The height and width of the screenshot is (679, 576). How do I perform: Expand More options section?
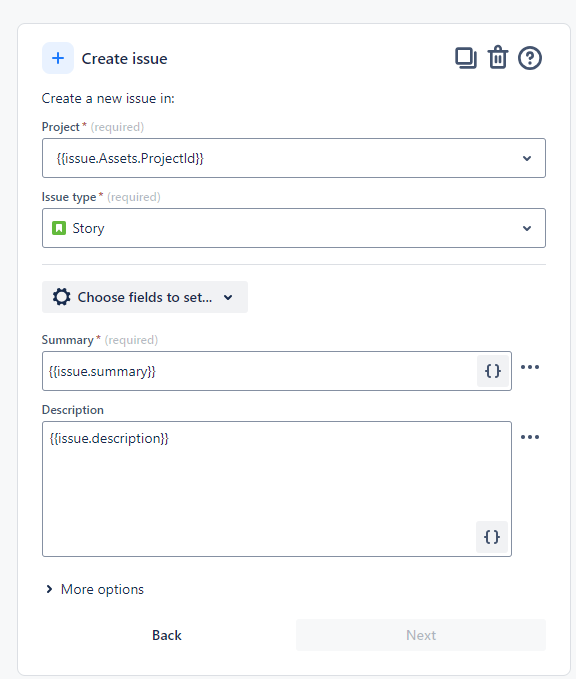[x=95, y=589]
